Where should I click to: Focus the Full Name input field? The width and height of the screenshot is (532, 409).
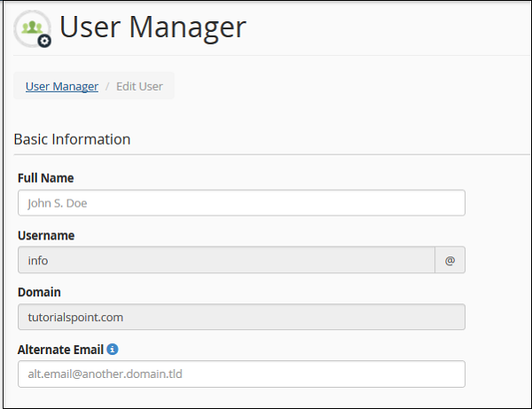241,203
